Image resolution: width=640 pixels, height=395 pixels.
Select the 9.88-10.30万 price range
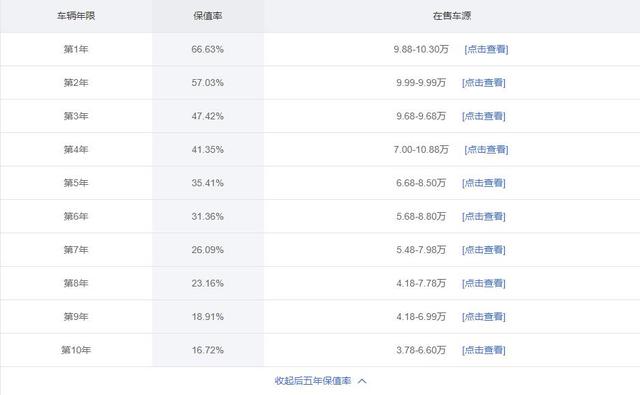[x=421, y=49]
